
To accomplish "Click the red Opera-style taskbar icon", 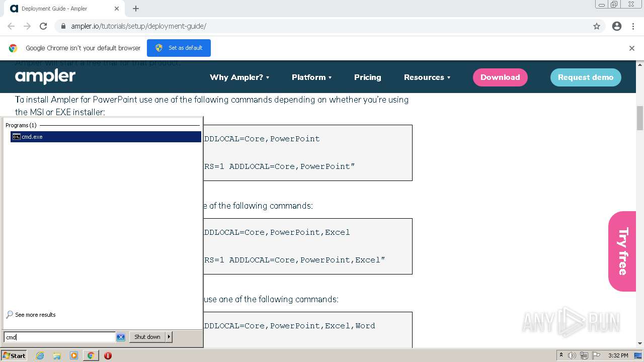I will [x=108, y=355].
